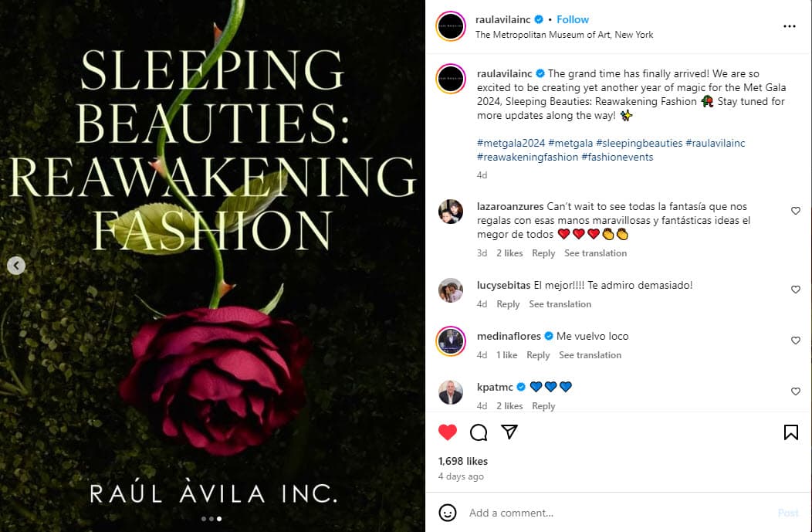This screenshot has width=812, height=532.
Task: Open The Metropolitan Museum of Art location page
Action: 565,35
